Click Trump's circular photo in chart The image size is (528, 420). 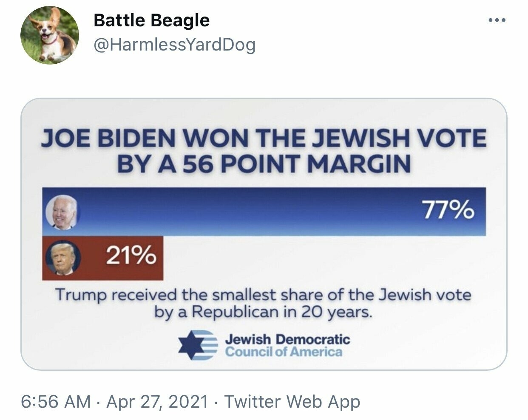(x=63, y=258)
